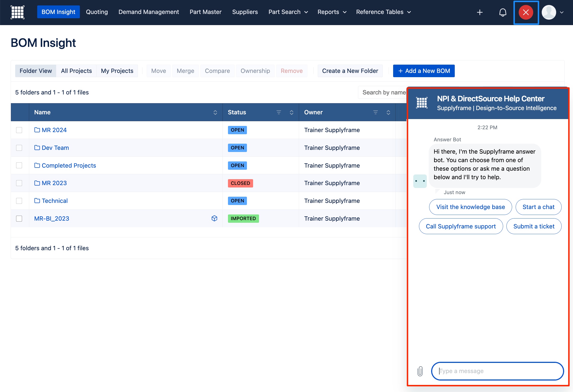The image size is (573, 392).
Task: Expand the Reports dropdown menu
Action: click(x=332, y=12)
